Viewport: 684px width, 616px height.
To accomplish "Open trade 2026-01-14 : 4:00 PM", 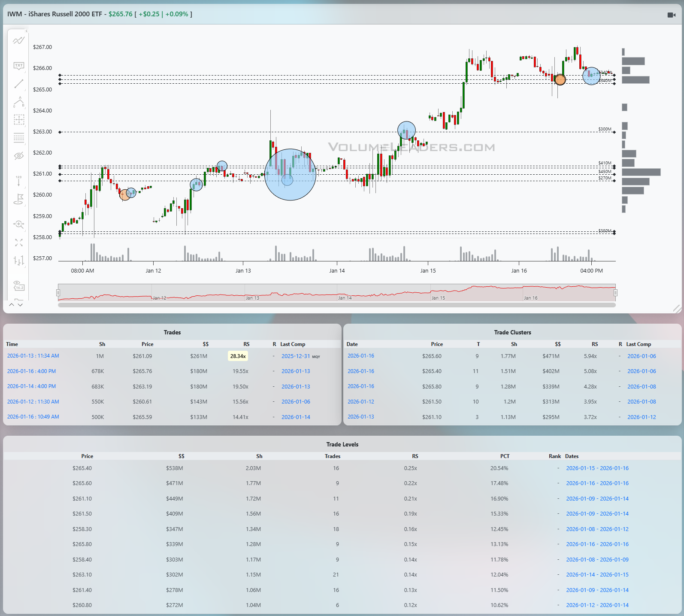I will coord(31,386).
